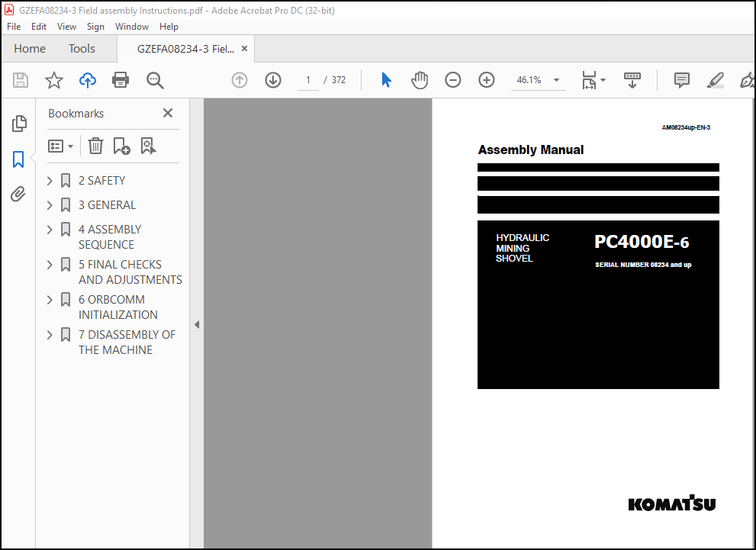Find current bookmark icon
The image size is (756, 550).
click(x=148, y=146)
